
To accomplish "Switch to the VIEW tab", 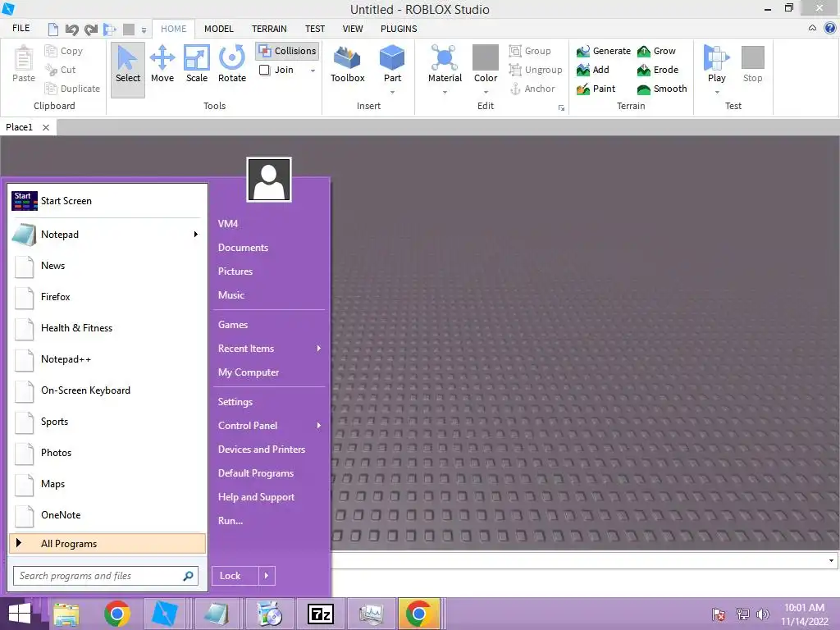I will coord(353,29).
